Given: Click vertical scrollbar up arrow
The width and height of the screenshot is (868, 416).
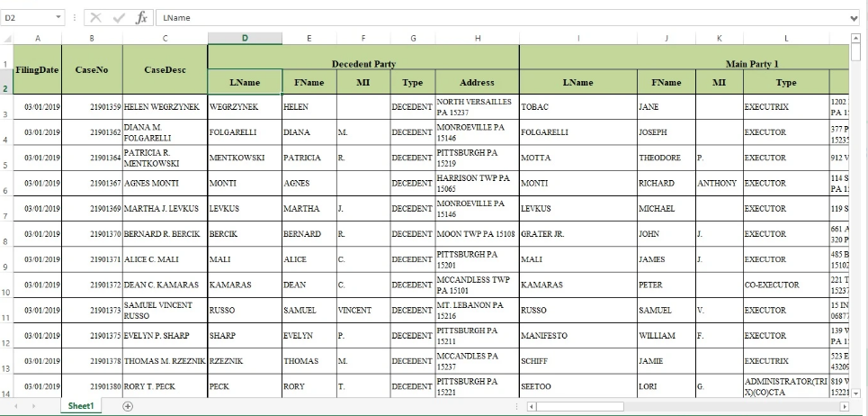Looking at the screenshot, I should pyautogui.click(x=856, y=38).
